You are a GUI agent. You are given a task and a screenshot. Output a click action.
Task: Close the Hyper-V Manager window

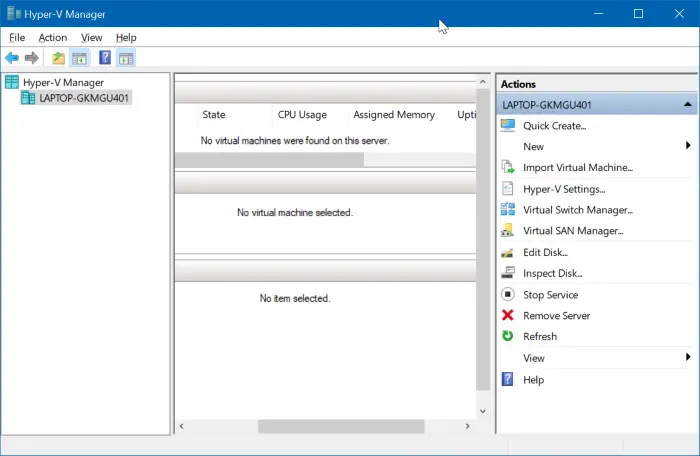(x=679, y=13)
